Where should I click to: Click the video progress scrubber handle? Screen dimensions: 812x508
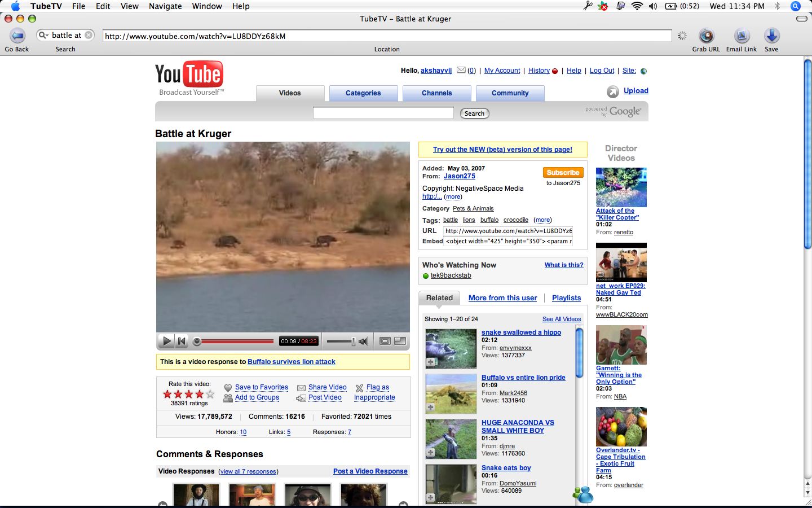tap(197, 341)
